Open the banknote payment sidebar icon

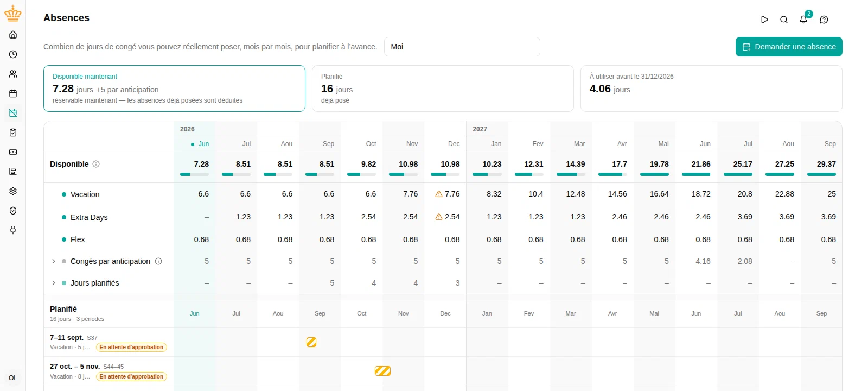13,152
